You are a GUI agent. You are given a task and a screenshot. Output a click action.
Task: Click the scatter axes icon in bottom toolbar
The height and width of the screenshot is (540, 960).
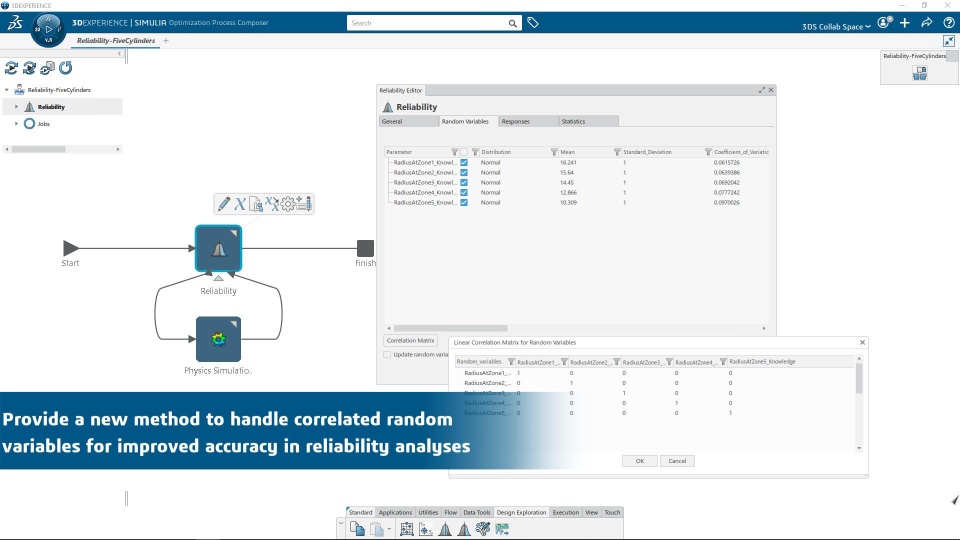point(426,529)
